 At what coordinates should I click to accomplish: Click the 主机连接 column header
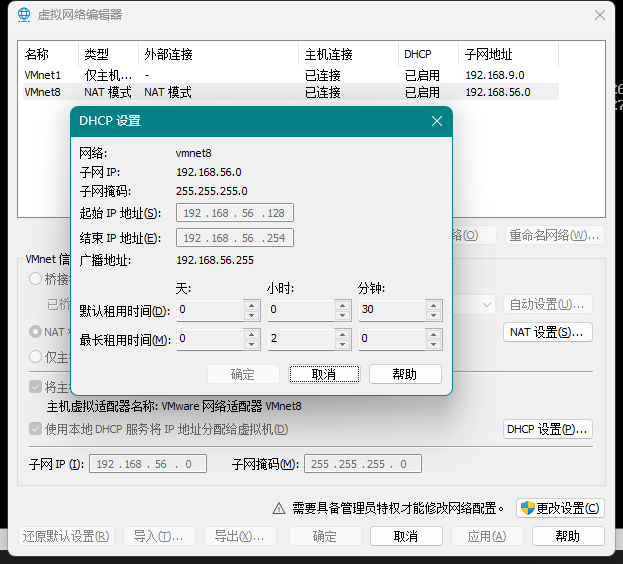tap(349, 54)
